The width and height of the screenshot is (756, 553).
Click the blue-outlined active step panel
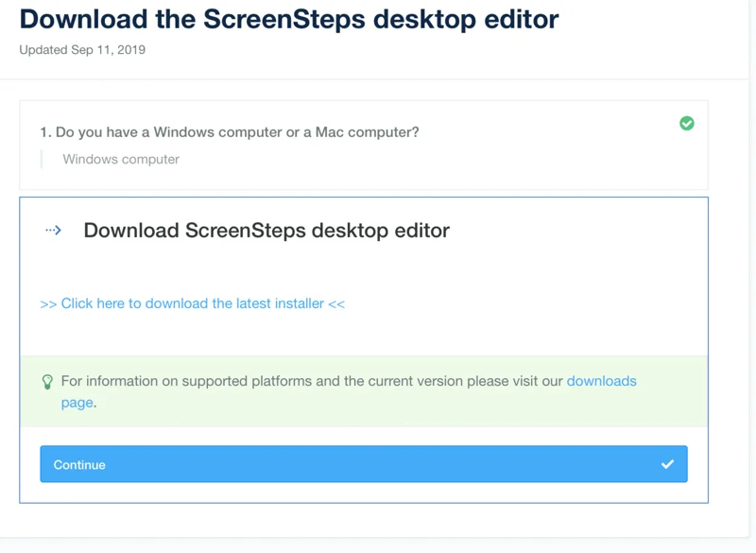click(364, 350)
